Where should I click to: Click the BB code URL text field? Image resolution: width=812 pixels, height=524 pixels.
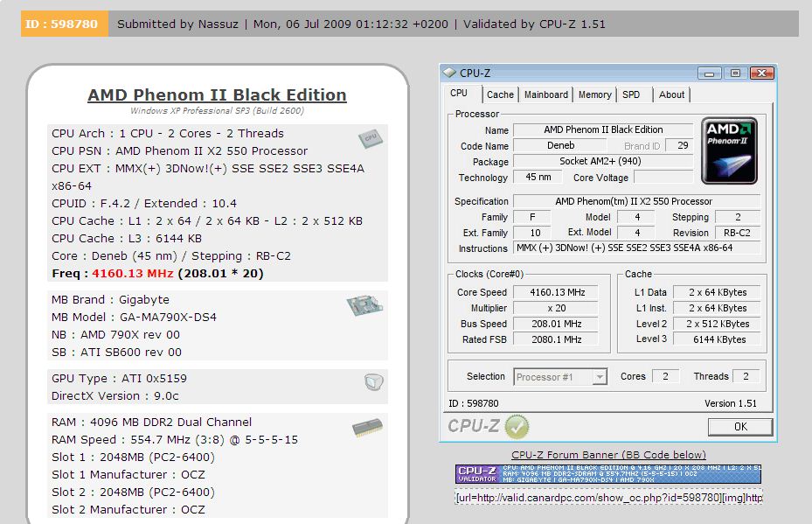608,498
